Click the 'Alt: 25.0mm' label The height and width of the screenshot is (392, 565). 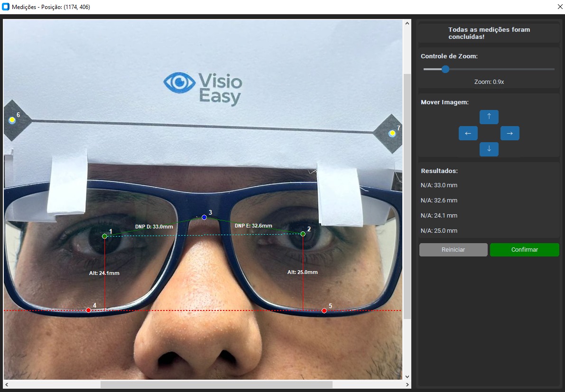302,272
